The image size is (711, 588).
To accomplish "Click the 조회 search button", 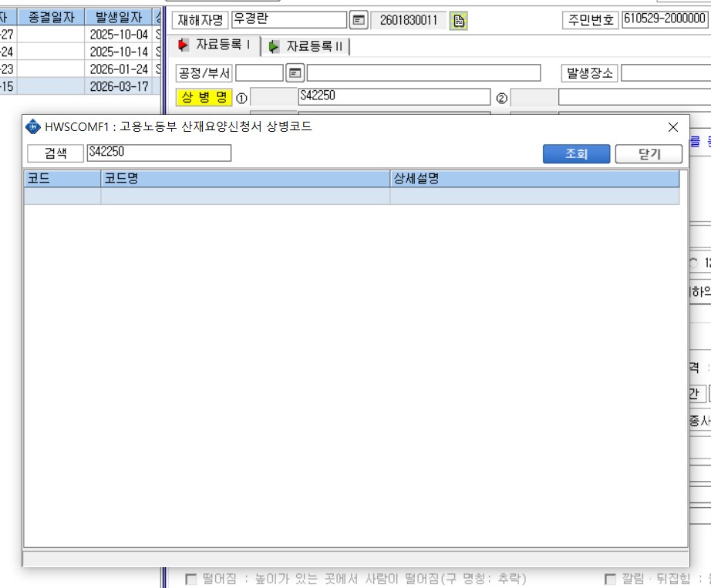I will pos(576,154).
